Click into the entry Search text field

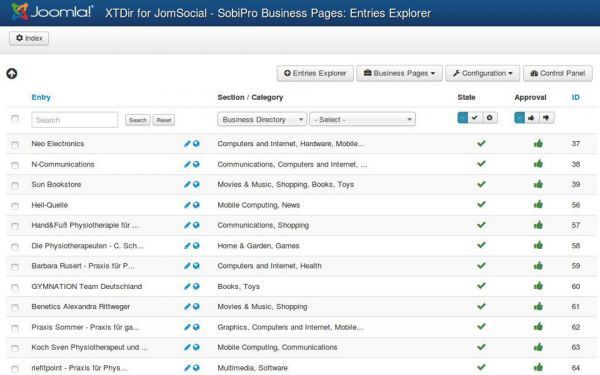pyautogui.click(x=75, y=120)
